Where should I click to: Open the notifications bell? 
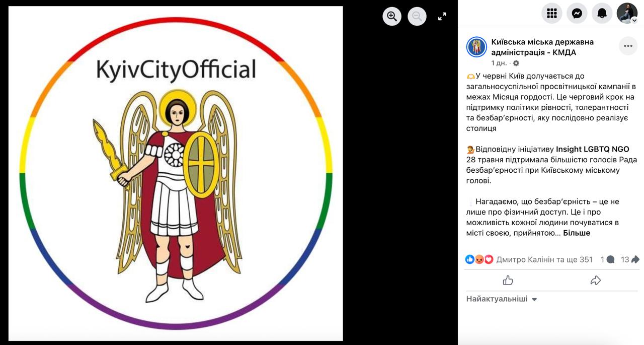coord(602,14)
